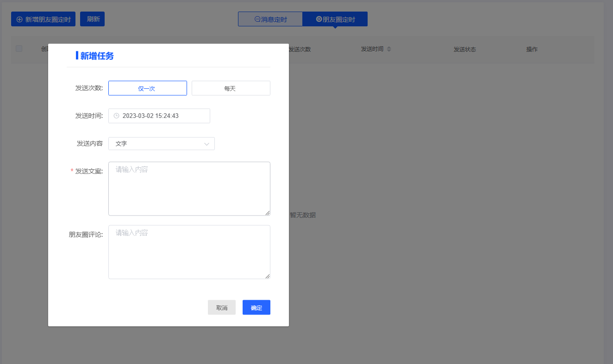Click into the 朋友圈评论 text area
613x364 pixels.
click(x=189, y=252)
